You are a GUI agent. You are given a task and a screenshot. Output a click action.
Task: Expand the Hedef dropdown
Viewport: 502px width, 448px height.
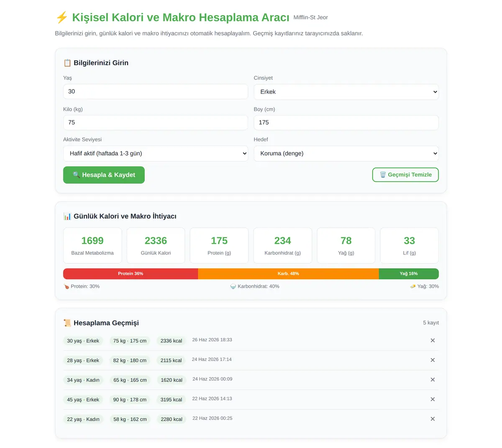click(346, 154)
